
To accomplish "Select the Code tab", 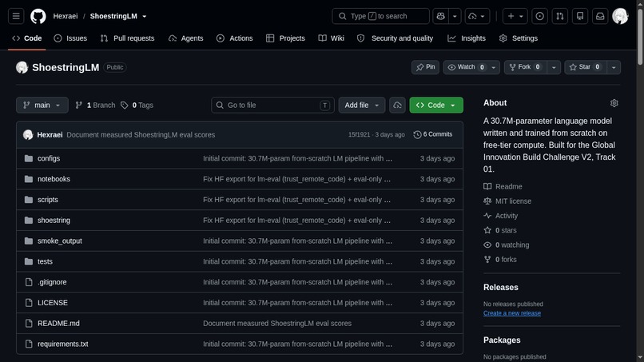I will [26, 38].
